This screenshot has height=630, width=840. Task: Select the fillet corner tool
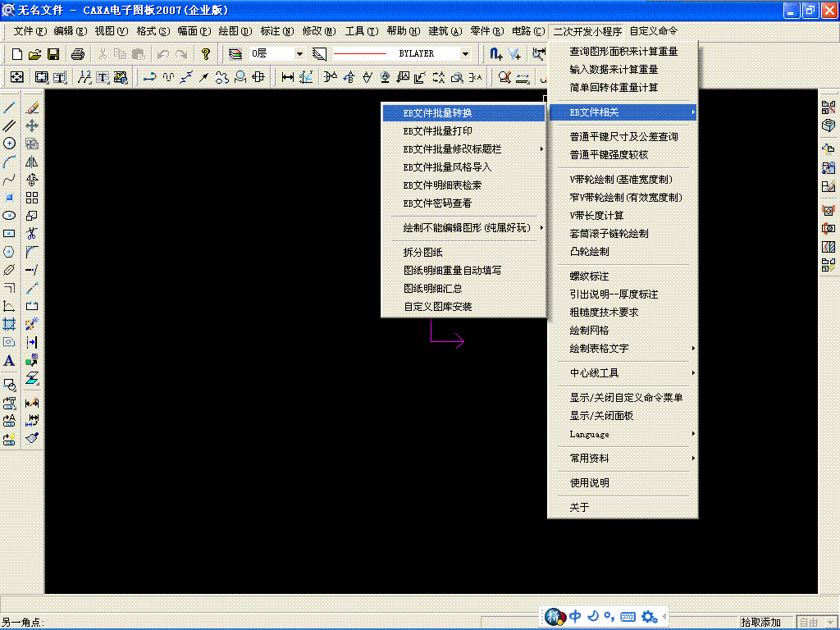pyautogui.click(x=32, y=252)
